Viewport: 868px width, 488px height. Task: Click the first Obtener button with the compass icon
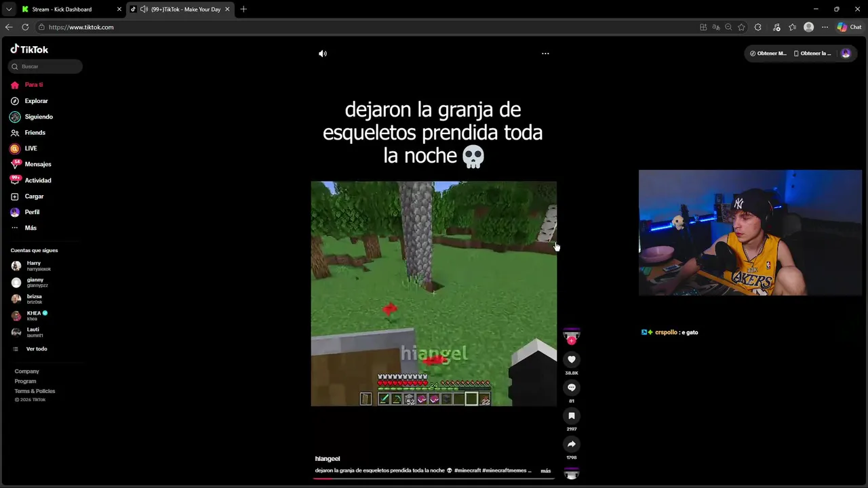768,54
